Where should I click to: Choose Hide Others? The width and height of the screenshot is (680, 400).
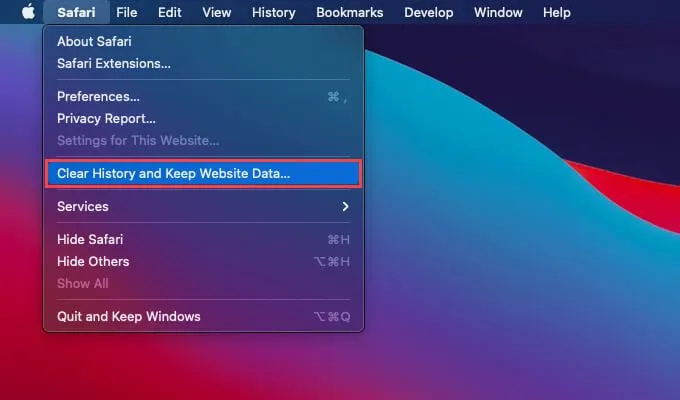point(203,262)
